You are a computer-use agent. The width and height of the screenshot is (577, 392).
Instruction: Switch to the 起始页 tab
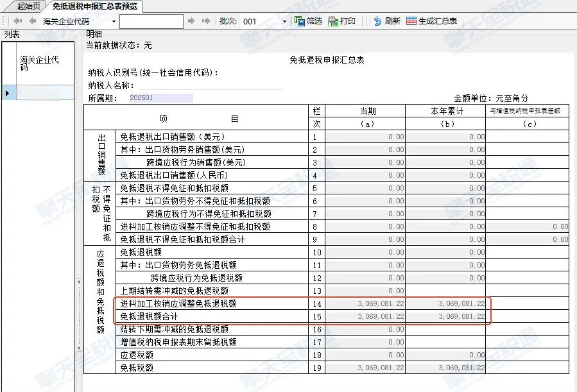(x=29, y=6)
